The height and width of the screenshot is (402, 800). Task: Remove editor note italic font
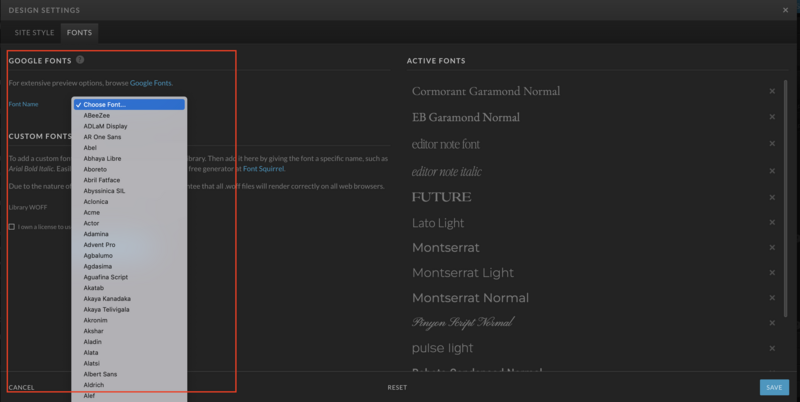click(772, 171)
